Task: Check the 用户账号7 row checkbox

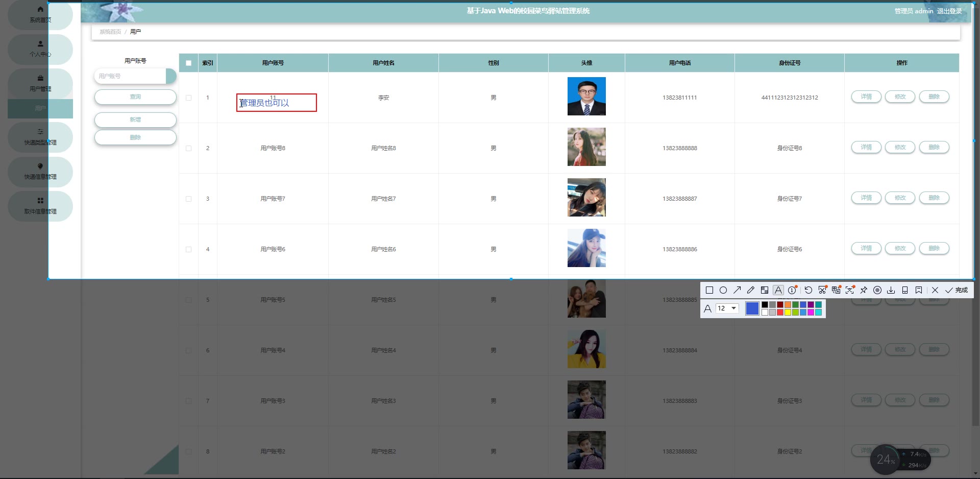Action: [188, 199]
